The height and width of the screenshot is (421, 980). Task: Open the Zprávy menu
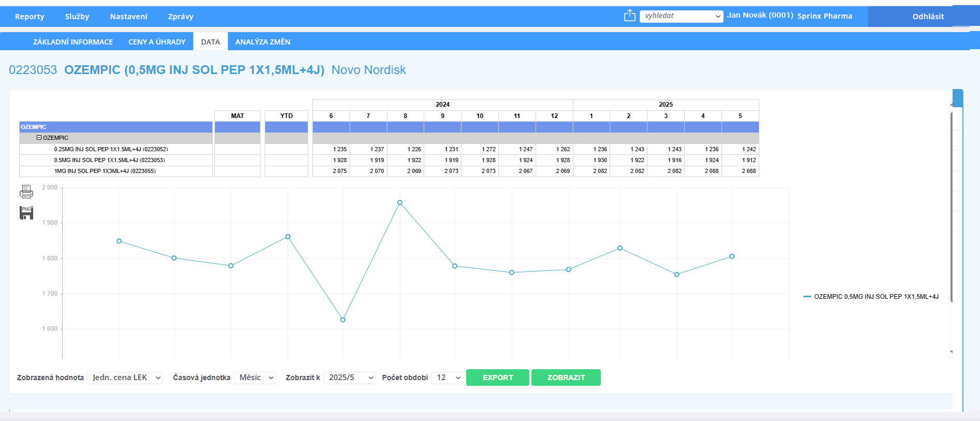(x=181, y=17)
